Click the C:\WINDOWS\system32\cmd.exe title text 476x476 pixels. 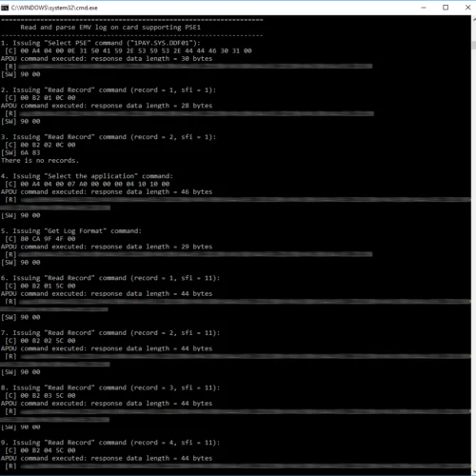(x=54, y=8)
